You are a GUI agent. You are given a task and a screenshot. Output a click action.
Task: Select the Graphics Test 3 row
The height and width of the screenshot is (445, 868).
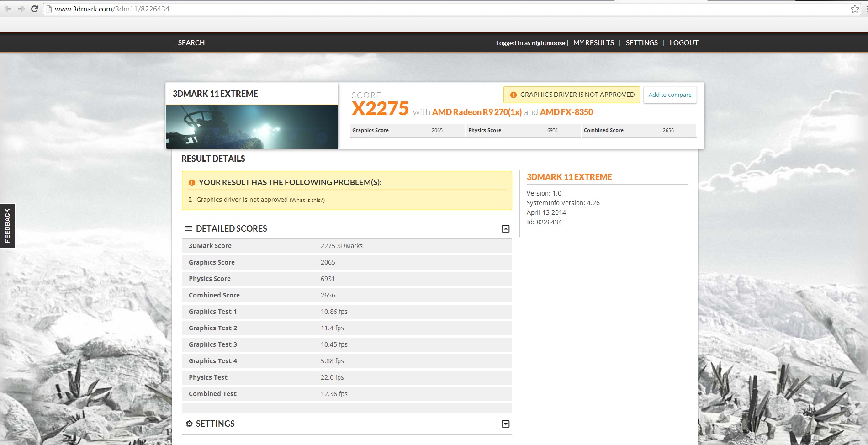(347, 344)
